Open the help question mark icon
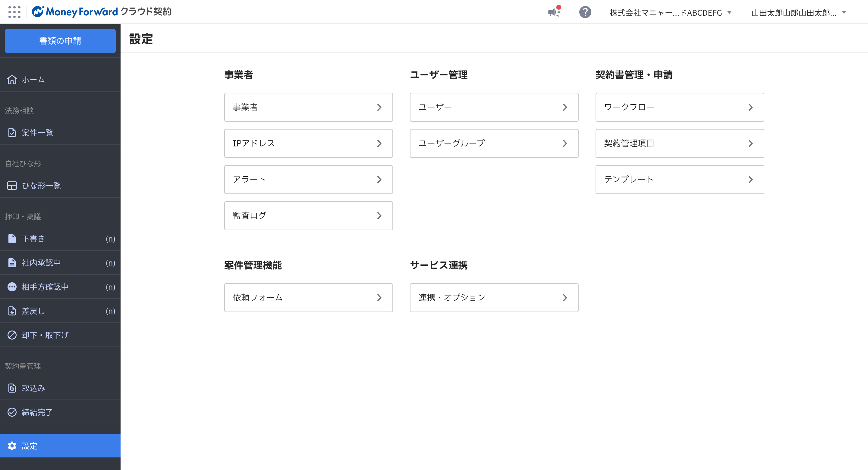868x470 pixels. (x=585, y=12)
